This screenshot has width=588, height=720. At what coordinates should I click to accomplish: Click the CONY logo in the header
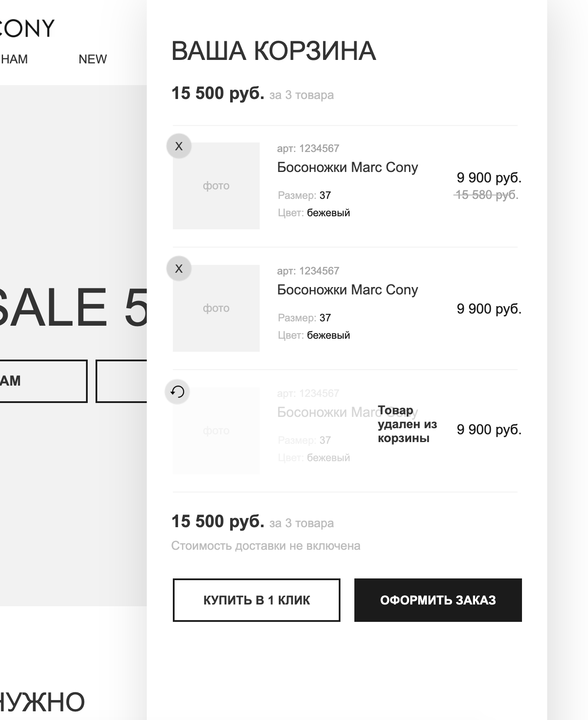click(27, 29)
